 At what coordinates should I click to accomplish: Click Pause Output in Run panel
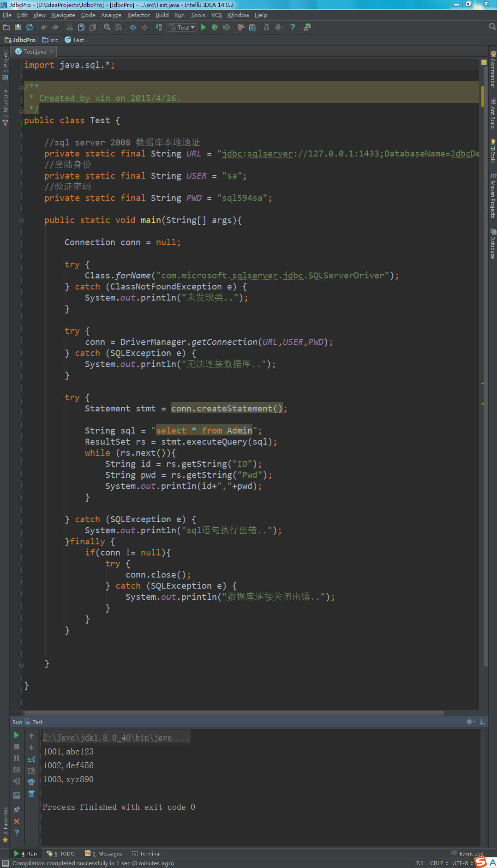pyautogui.click(x=17, y=758)
